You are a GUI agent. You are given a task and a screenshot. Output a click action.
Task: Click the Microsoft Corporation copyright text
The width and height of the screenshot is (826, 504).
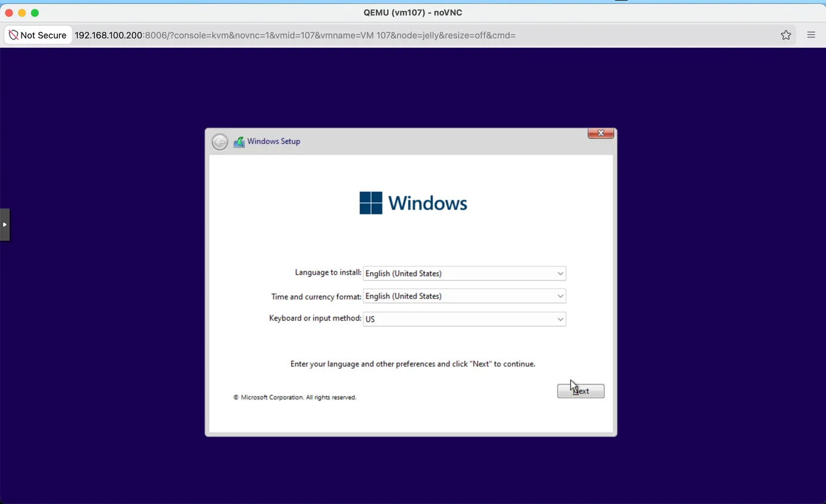pos(295,397)
